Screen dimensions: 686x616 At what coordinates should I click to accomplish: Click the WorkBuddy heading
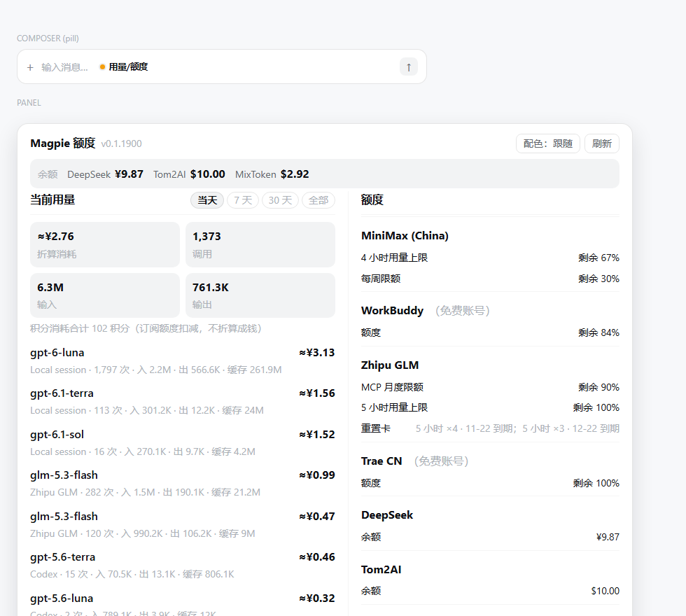[x=392, y=311]
